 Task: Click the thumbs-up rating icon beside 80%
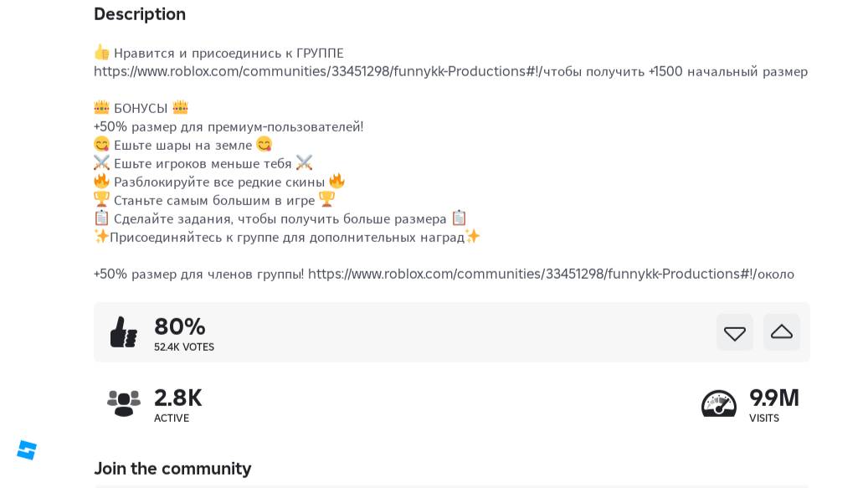124,332
